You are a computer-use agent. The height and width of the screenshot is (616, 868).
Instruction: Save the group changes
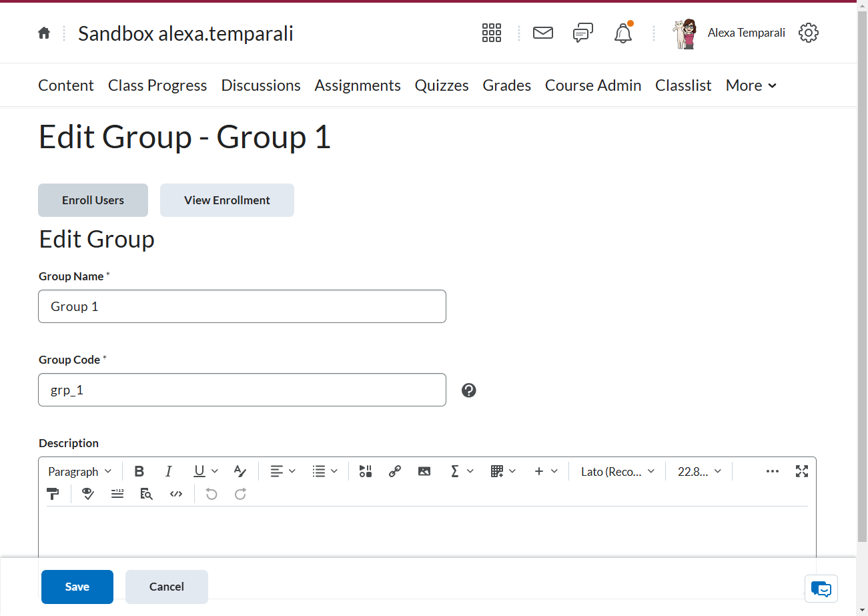77,587
